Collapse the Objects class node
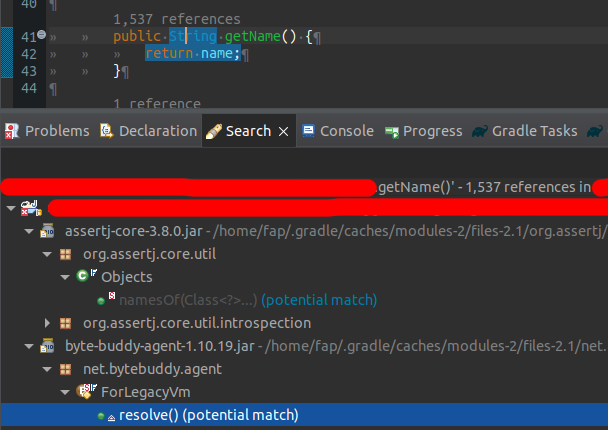The width and height of the screenshot is (608, 430). tap(65, 277)
